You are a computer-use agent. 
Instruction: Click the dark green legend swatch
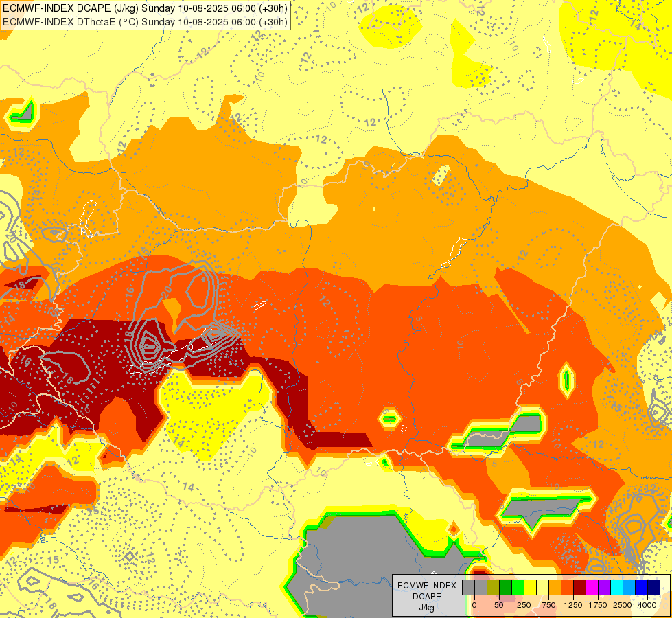point(506,588)
